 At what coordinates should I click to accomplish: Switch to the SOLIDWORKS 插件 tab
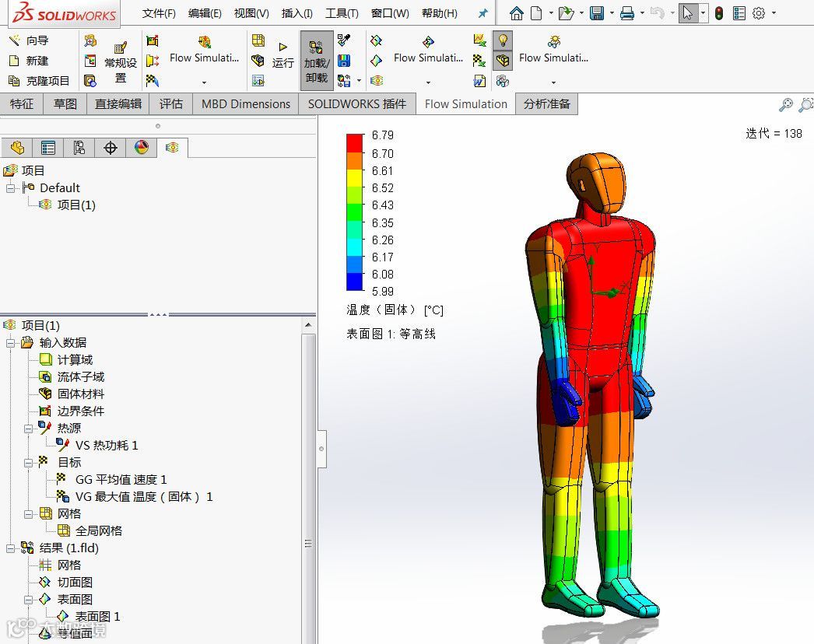point(356,103)
